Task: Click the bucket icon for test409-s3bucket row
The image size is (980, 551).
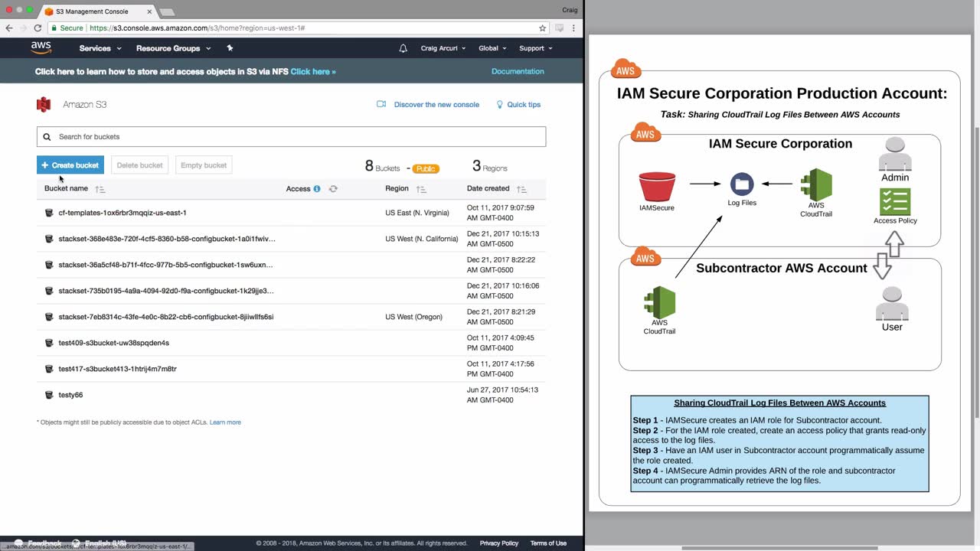Action: 49,343
